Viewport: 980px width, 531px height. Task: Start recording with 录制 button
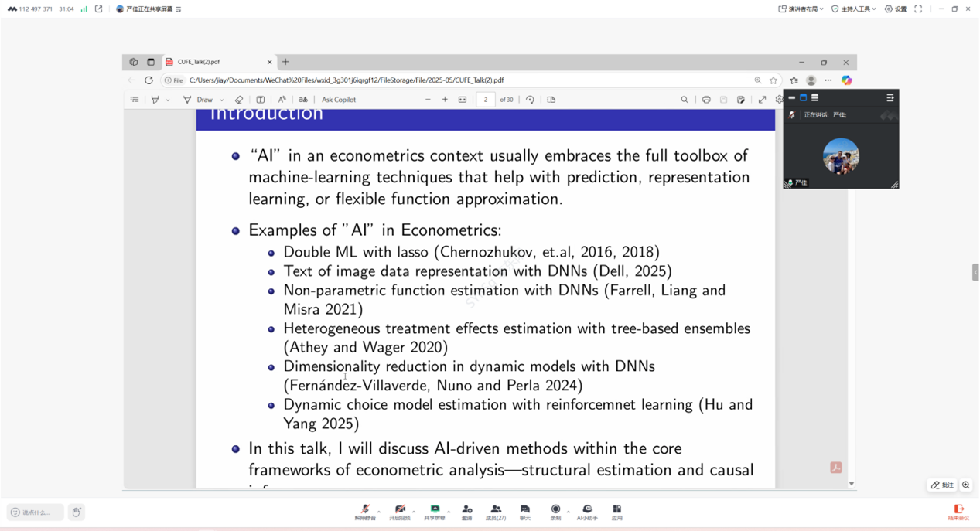(555, 512)
